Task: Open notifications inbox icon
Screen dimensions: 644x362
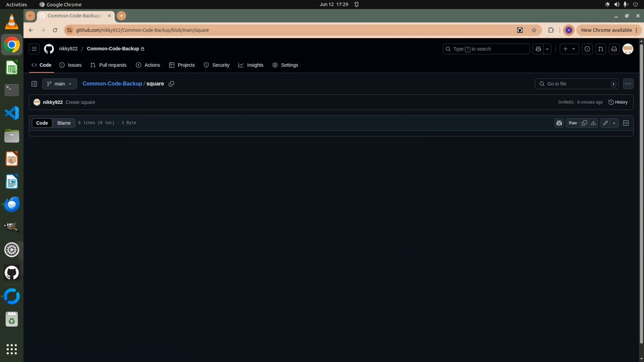Action: click(614, 49)
